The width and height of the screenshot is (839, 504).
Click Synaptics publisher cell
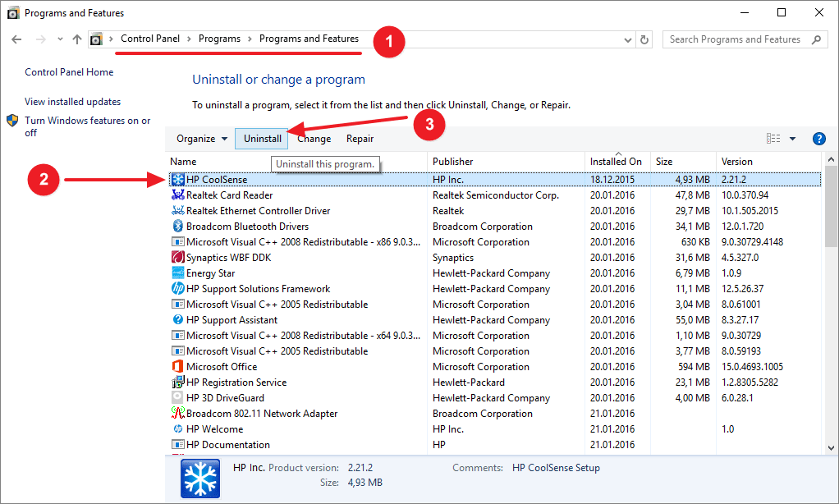[x=452, y=258]
